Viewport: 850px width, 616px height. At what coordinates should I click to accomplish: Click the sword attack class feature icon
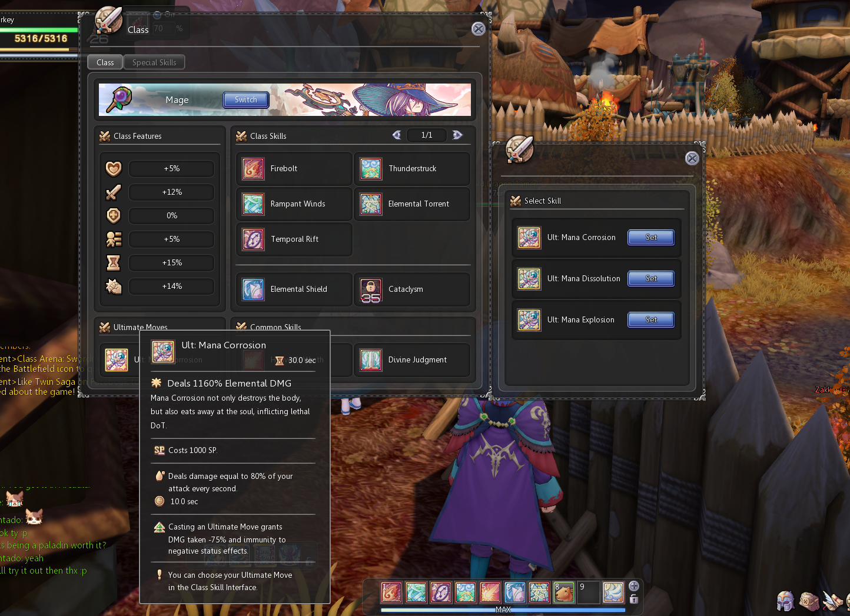[x=114, y=192]
